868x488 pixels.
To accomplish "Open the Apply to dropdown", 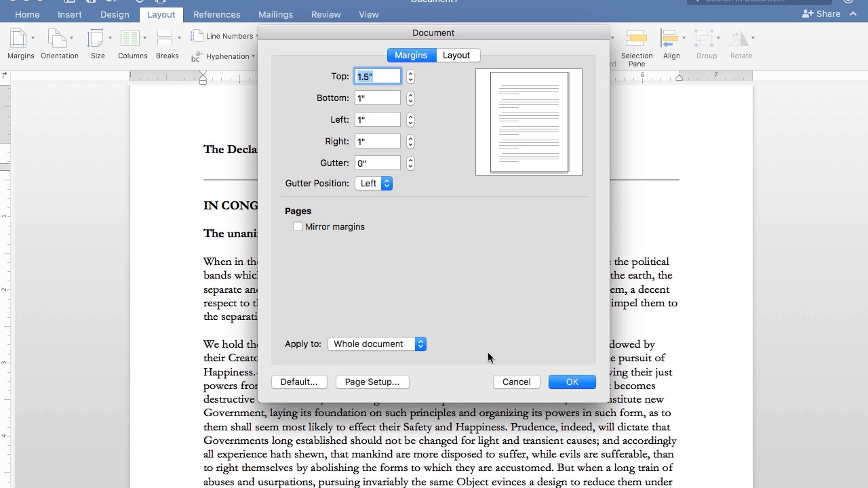I will click(x=377, y=344).
